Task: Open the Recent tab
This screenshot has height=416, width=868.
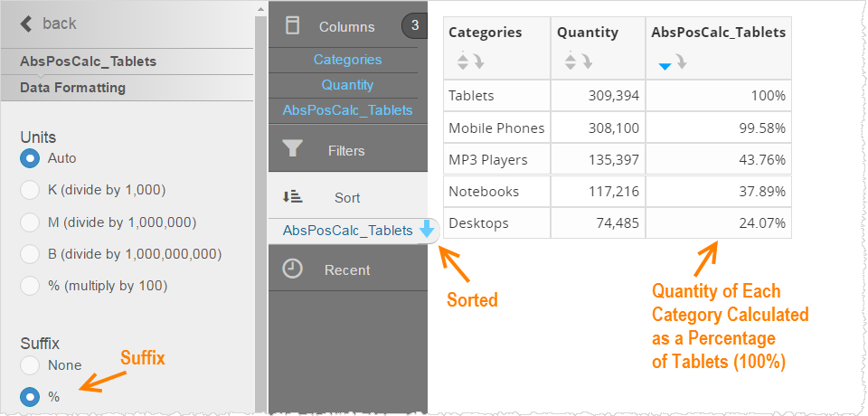Action: (x=347, y=269)
